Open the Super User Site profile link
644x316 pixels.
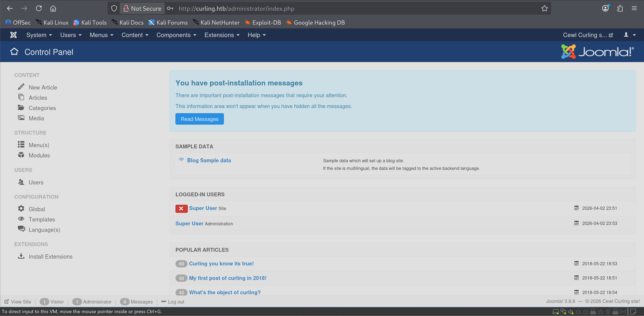[203, 208]
